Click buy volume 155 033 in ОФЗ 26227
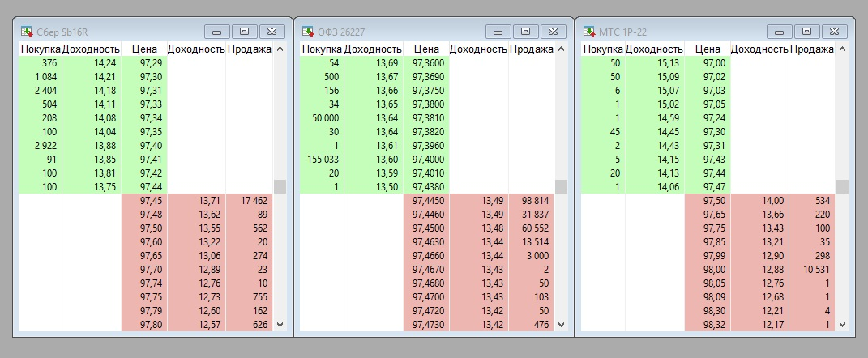The height and width of the screenshot is (358, 868). 323,159
